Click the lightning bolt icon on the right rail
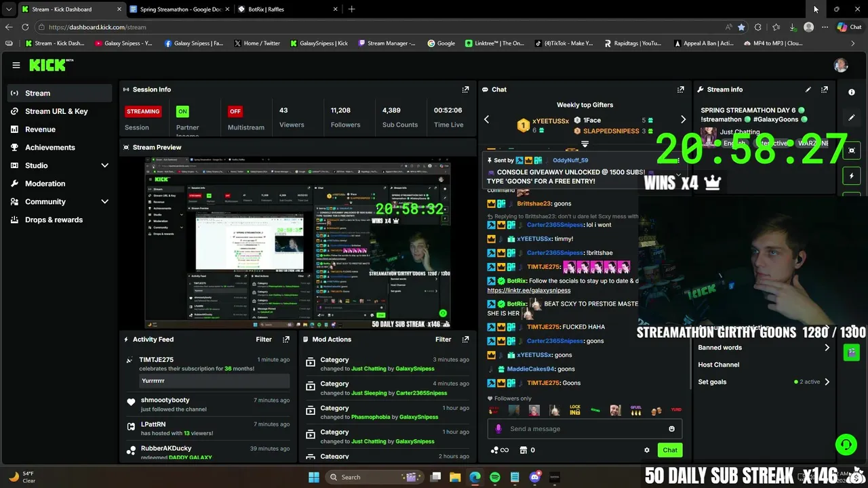Viewport: 868px width, 488px height. [852, 176]
